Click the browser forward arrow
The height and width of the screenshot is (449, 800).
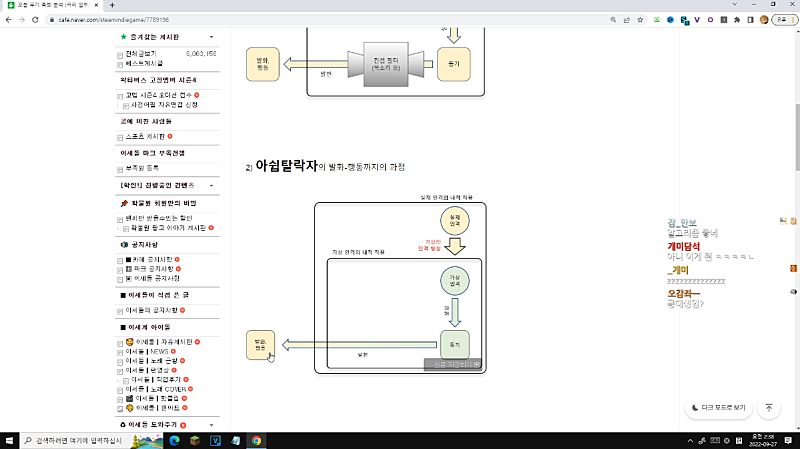tap(21, 20)
